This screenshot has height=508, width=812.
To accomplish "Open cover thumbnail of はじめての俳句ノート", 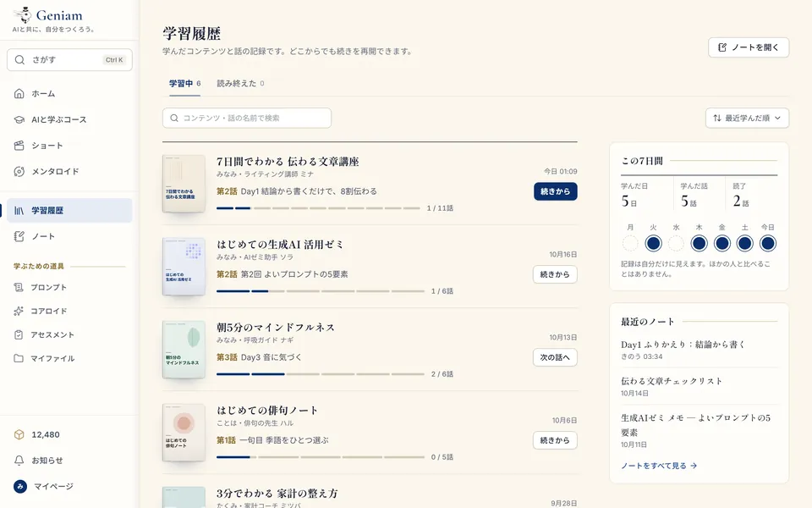I will pos(184,432).
